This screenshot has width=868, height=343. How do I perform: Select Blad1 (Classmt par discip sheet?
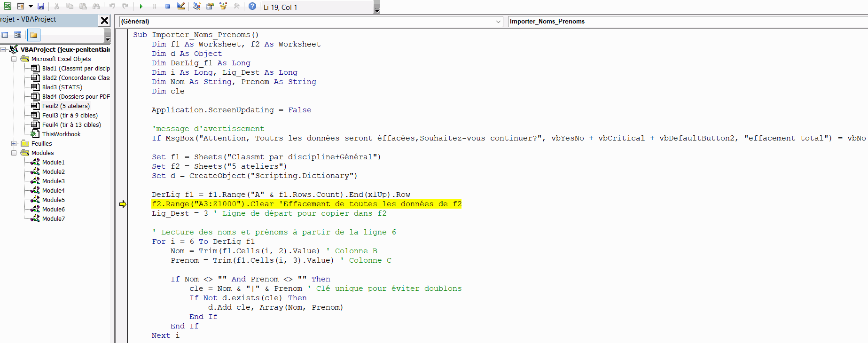pyautogui.click(x=76, y=68)
